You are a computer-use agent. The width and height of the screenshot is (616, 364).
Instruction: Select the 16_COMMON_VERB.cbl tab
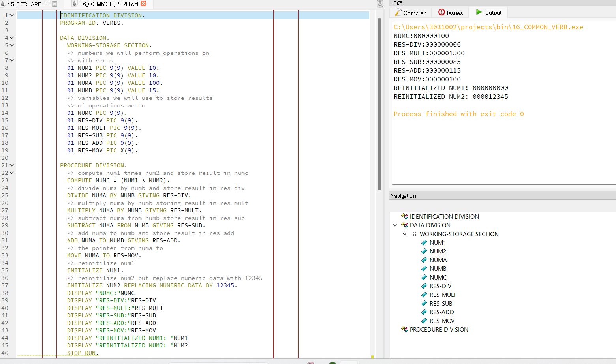109,4
